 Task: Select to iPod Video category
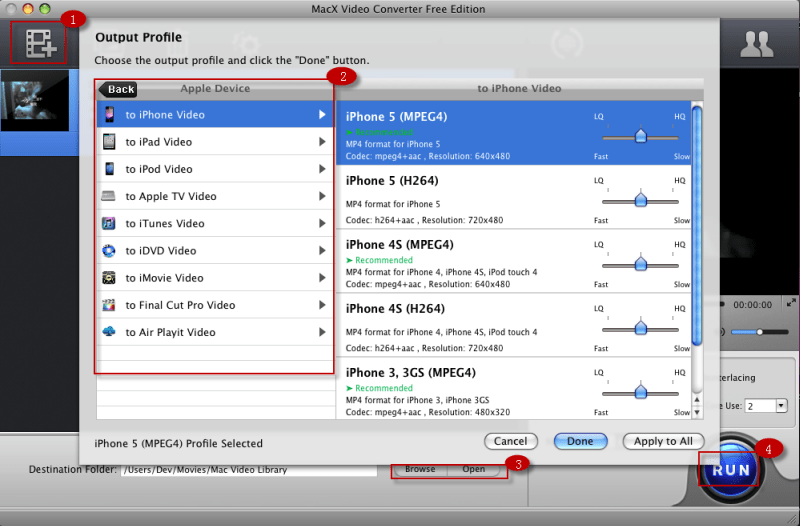tap(215, 168)
